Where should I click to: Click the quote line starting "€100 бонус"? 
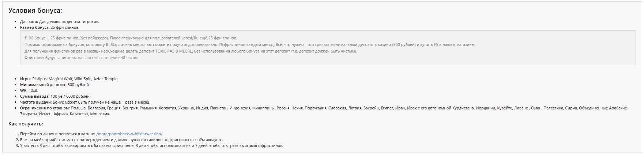(x=131, y=38)
